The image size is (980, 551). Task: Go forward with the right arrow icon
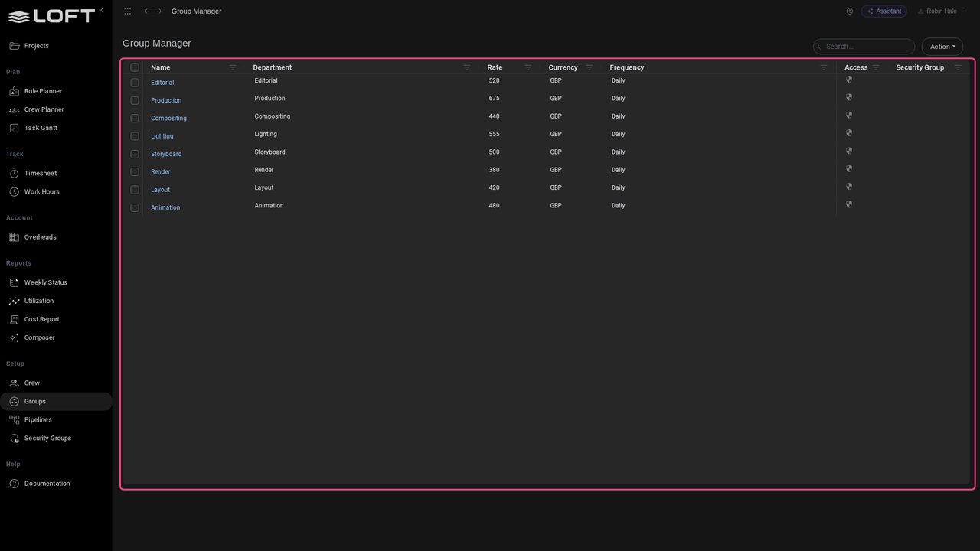coord(159,11)
